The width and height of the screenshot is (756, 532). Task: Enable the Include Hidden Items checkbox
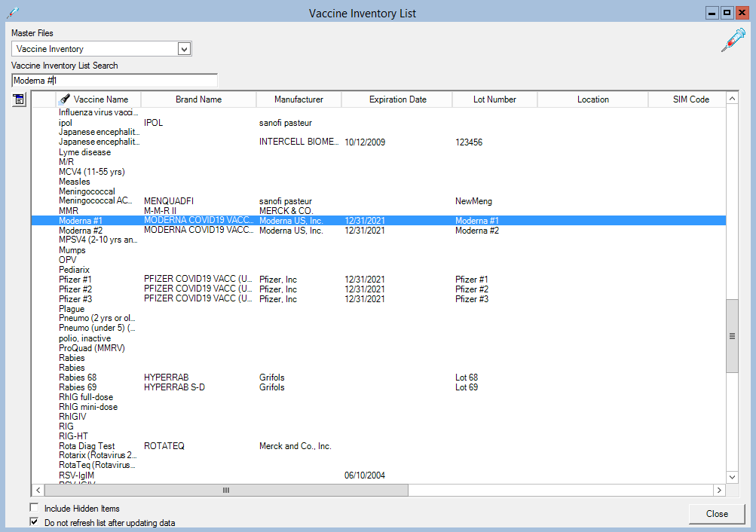[x=35, y=508]
